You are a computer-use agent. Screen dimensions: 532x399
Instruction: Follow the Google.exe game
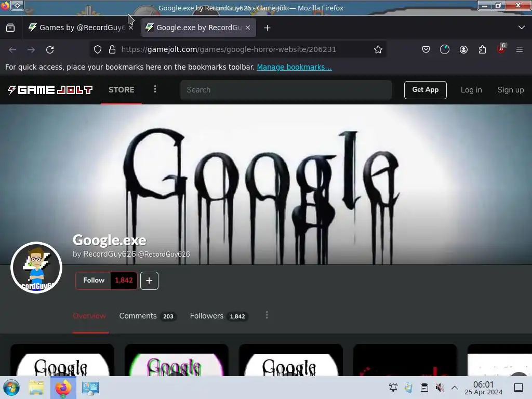pos(94,281)
